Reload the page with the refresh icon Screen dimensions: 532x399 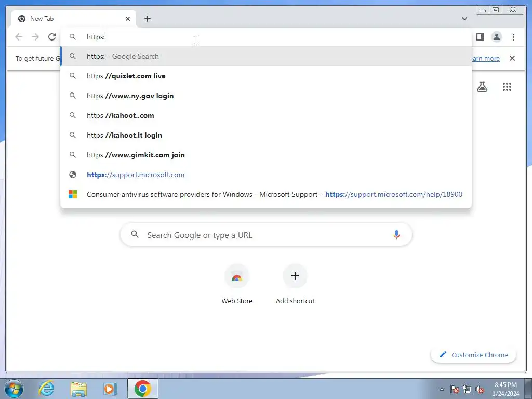52,37
